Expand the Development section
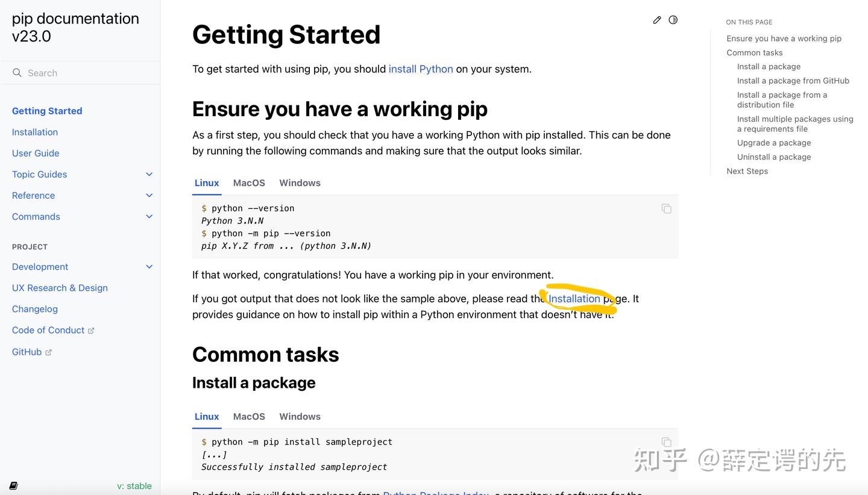Screen dimensions: 868x495 tap(149, 266)
